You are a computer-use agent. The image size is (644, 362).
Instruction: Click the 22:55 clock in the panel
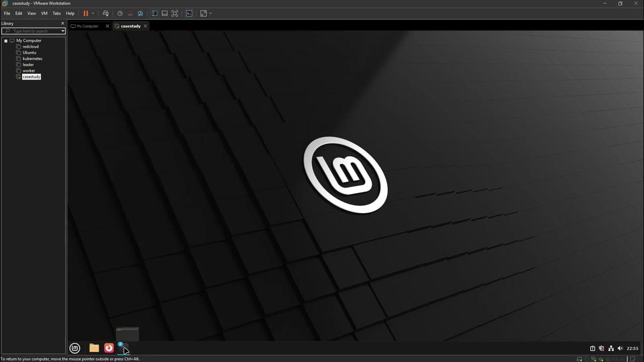[x=632, y=348]
